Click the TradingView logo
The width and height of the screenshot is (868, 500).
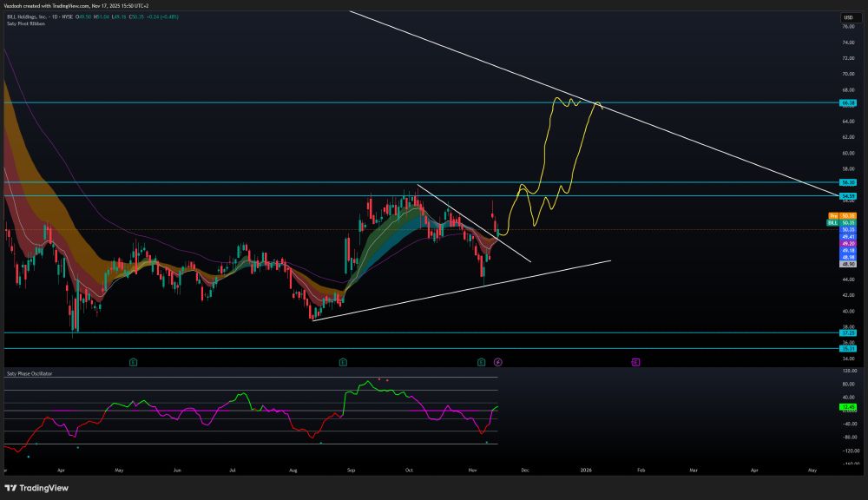click(x=36, y=488)
